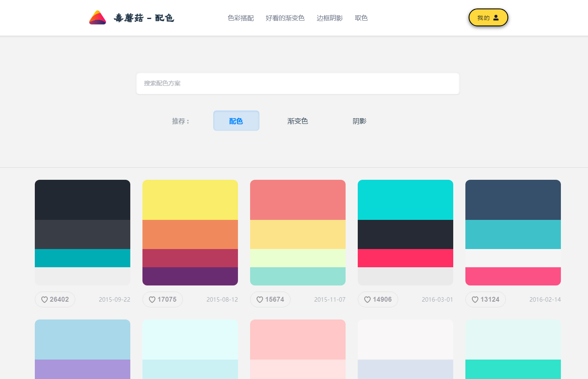Click heart icon next to 14906
588x379 pixels.
pyautogui.click(x=367, y=300)
